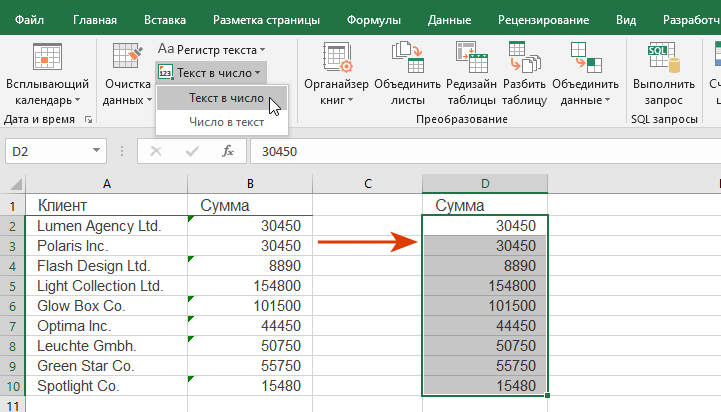721x412 pixels.
Task: Switch to the Вид tab
Action: click(x=626, y=20)
